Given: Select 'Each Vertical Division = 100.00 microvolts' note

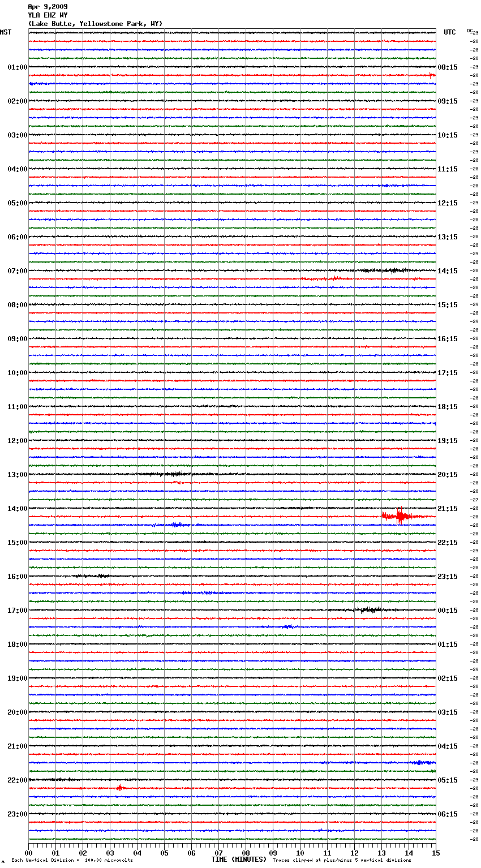Looking at the screenshot, I should pyautogui.click(x=72, y=861).
